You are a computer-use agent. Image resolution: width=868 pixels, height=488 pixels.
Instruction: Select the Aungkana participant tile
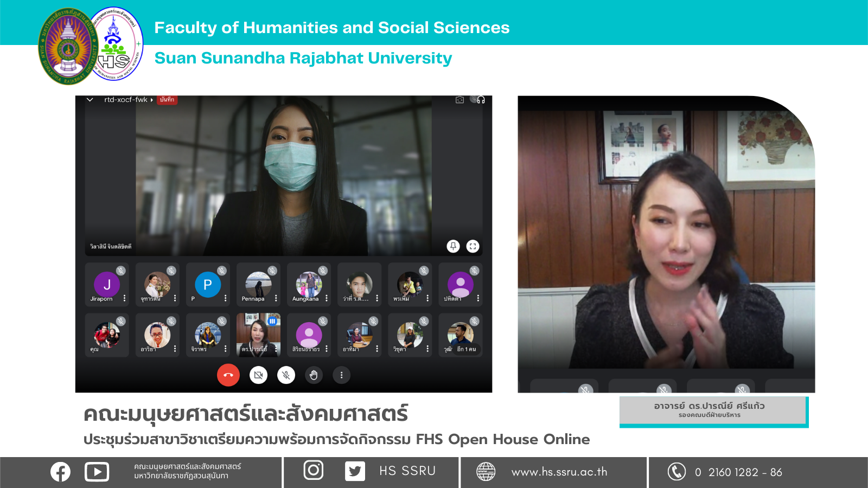308,285
